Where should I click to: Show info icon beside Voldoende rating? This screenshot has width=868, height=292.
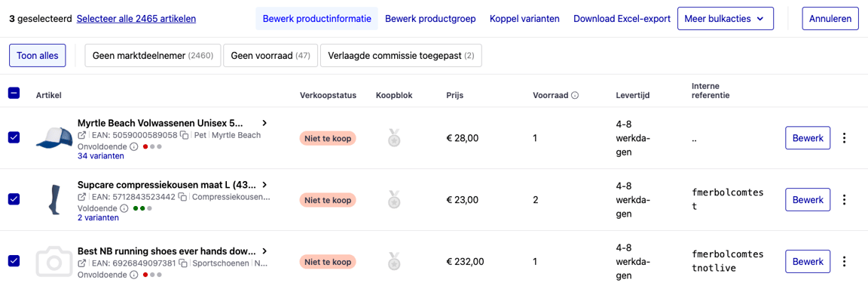[124, 208]
